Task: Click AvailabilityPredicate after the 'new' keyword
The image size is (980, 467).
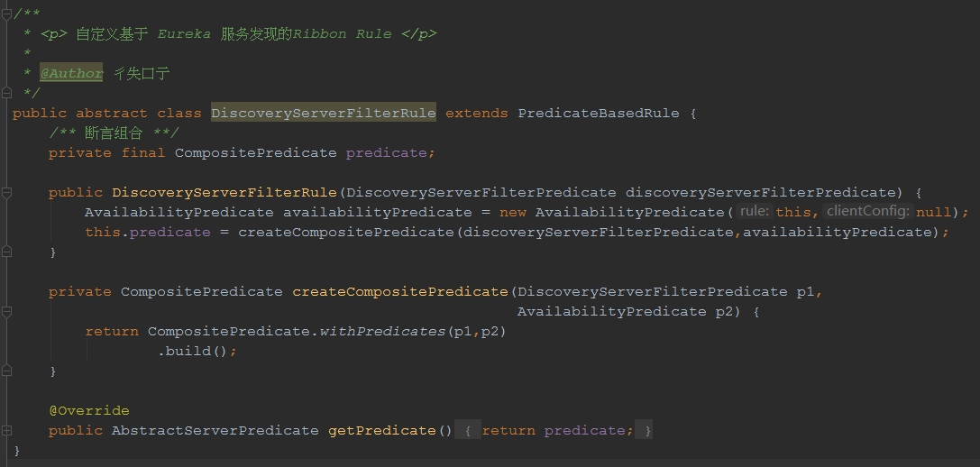Action: (x=629, y=213)
